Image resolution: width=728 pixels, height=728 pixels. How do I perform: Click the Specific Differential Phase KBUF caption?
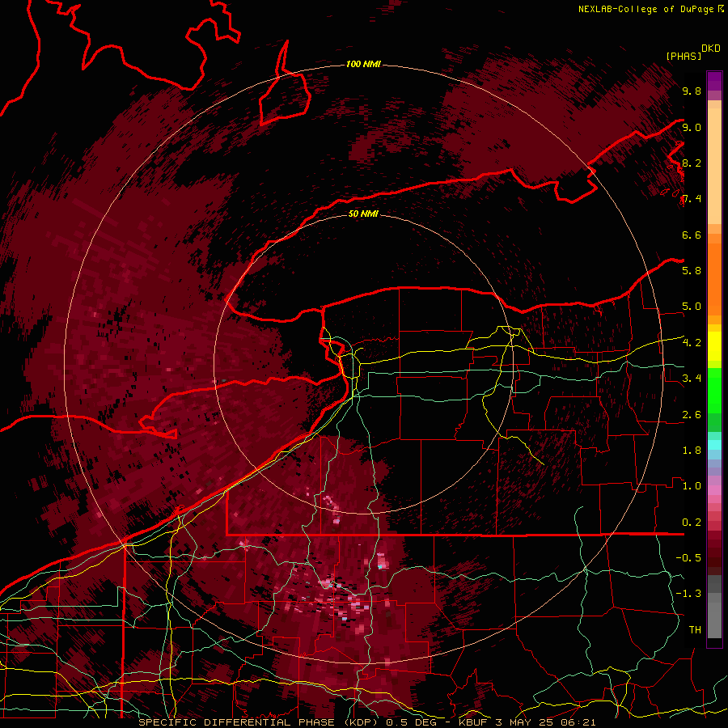click(366, 722)
